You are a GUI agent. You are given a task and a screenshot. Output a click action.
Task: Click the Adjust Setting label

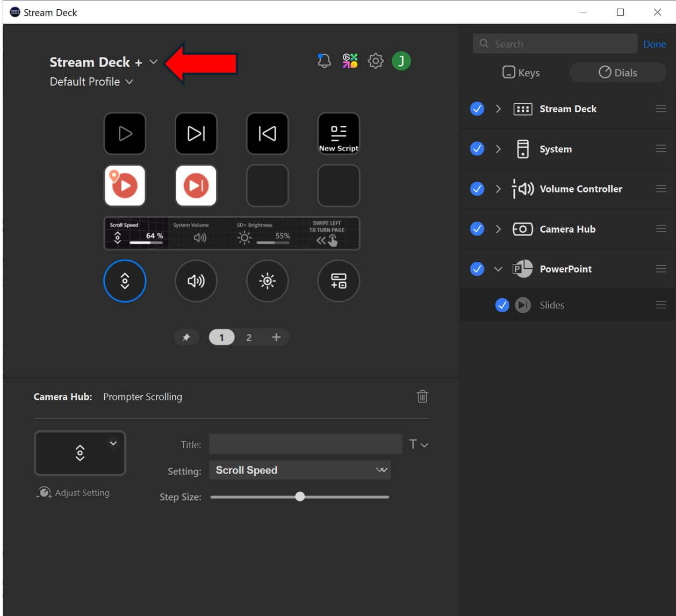(82, 492)
